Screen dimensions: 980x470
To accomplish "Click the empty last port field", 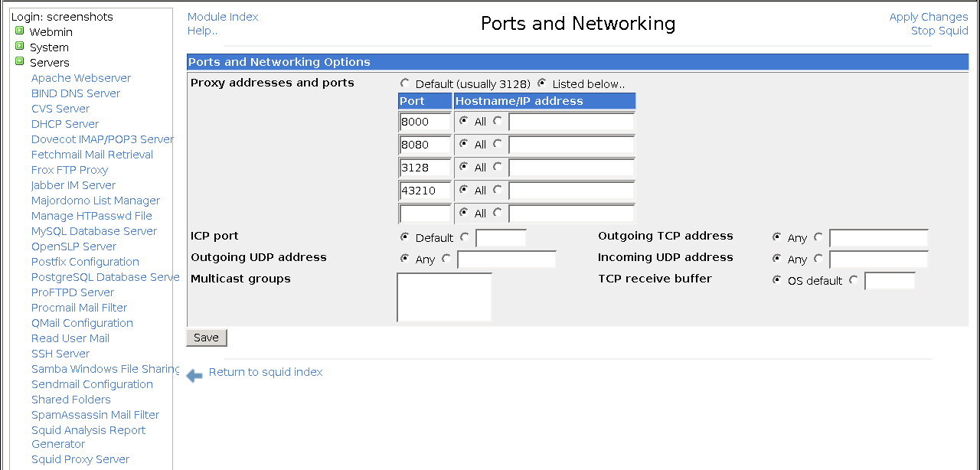I will [425, 214].
